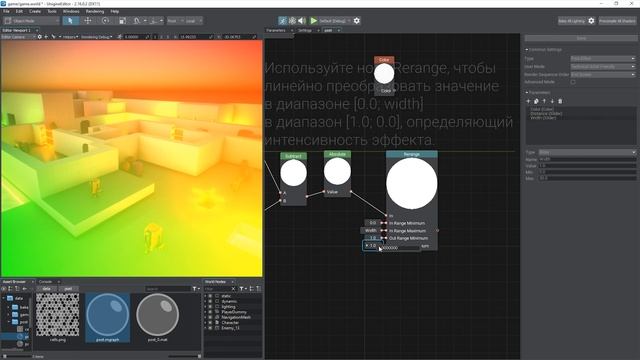
Task: Open the Asset Browser filter icon
Action: coord(195,289)
